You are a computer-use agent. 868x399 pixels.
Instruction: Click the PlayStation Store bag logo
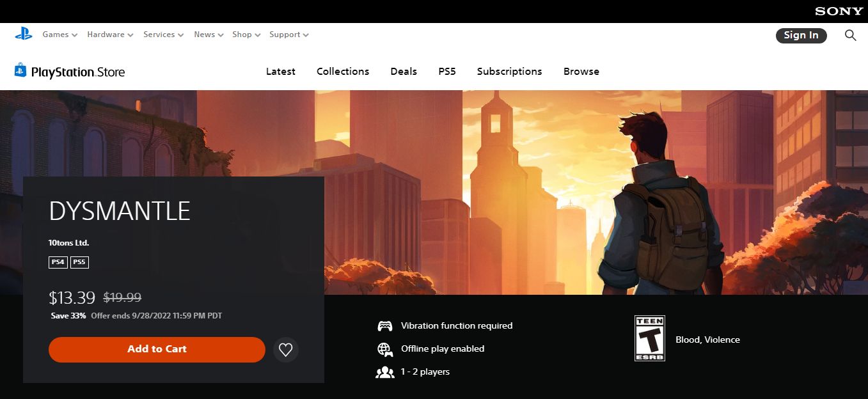pyautogui.click(x=70, y=71)
